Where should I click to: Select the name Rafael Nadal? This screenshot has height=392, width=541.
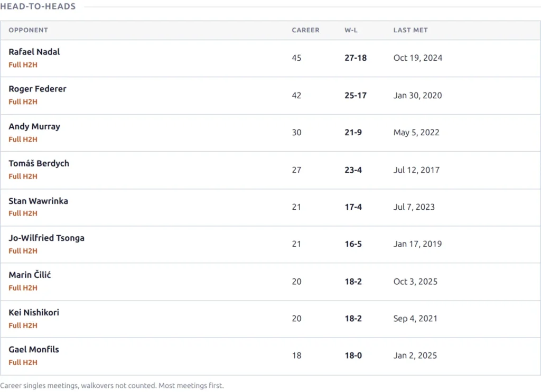click(x=34, y=52)
